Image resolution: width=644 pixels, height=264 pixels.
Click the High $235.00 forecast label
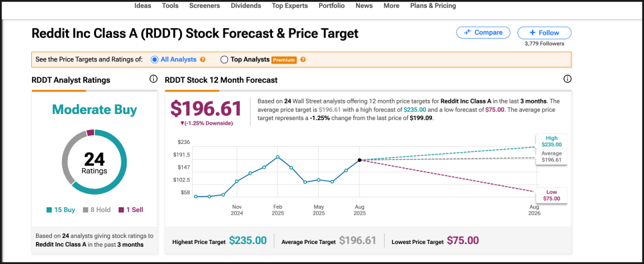[551, 141]
